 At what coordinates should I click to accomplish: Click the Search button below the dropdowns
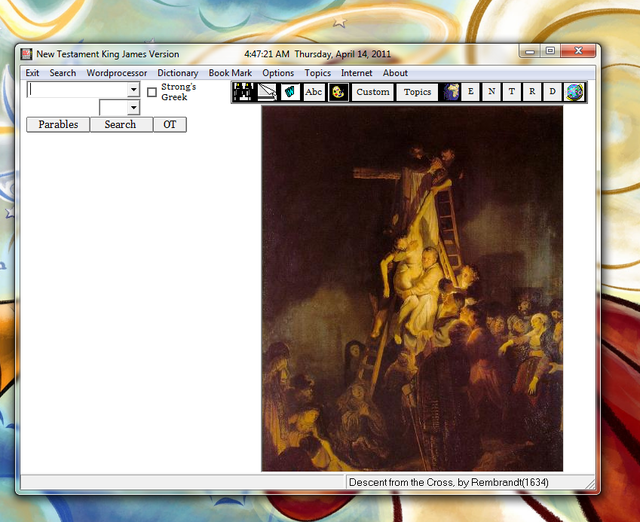pyautogui.click(x=120, y=124)
